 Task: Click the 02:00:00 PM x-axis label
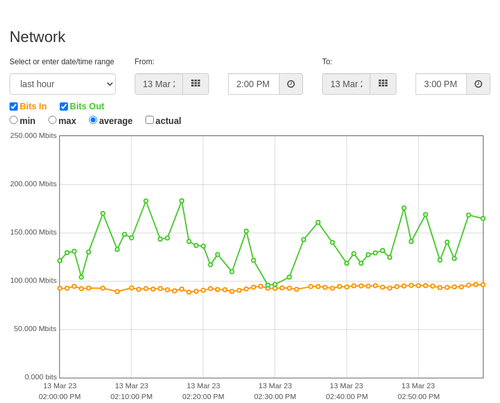(x=60, y=397)
